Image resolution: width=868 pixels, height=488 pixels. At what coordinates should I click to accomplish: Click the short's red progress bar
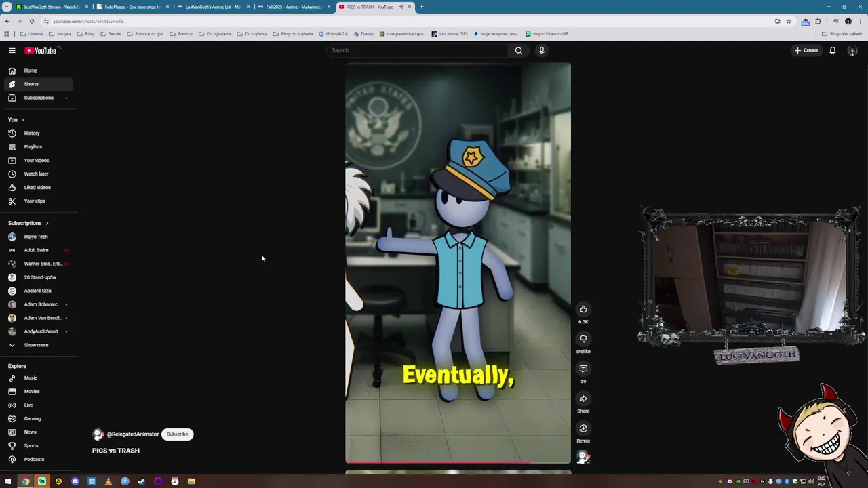[x=458, y=463]
